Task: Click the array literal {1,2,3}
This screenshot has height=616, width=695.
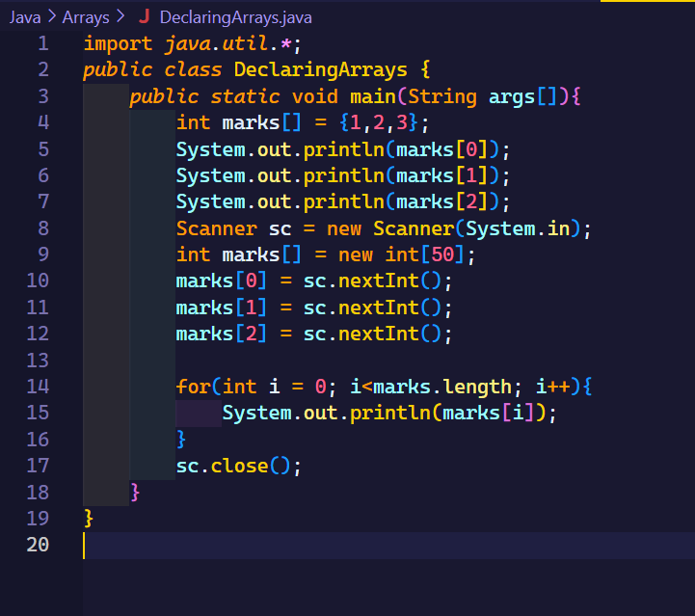Action: coord(379,122)
